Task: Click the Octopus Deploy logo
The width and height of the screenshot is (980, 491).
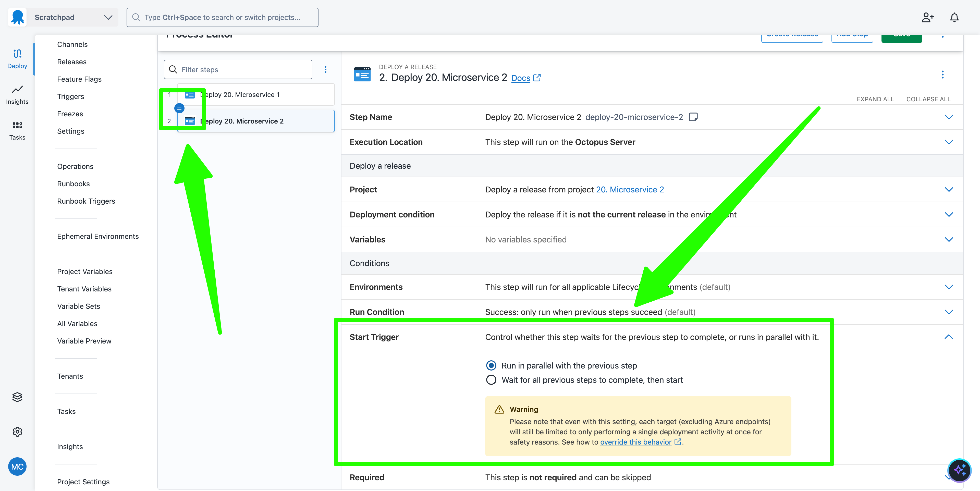Action: click(17, 17)
